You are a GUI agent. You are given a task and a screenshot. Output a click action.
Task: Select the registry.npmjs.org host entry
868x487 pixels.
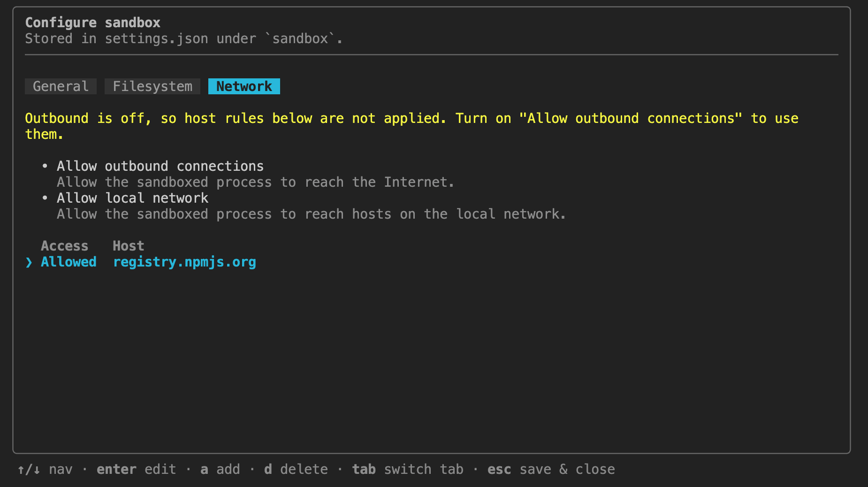click(x=184, y=262)
